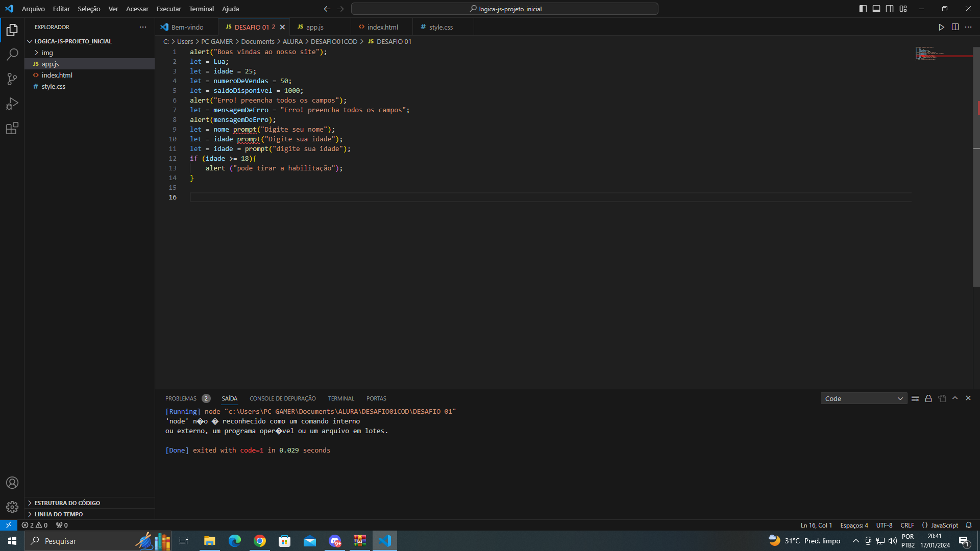Viewport: 980px width, 551px height.
Task: Open the Manage gear settings icon
Action: coord(12,507)
